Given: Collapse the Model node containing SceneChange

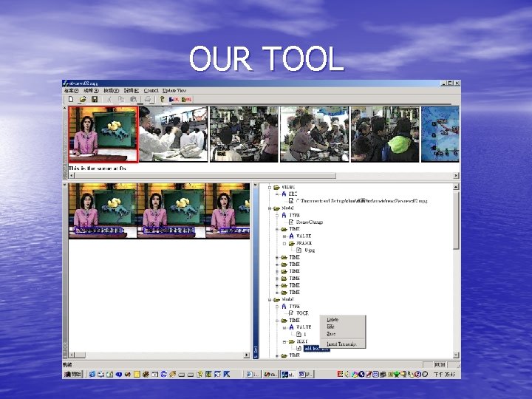Looking at the screenshot, I should tap(270, 208).
